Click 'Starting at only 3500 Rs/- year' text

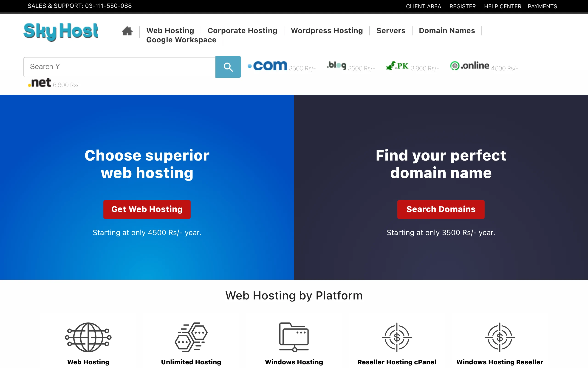(x=441, y=233)
